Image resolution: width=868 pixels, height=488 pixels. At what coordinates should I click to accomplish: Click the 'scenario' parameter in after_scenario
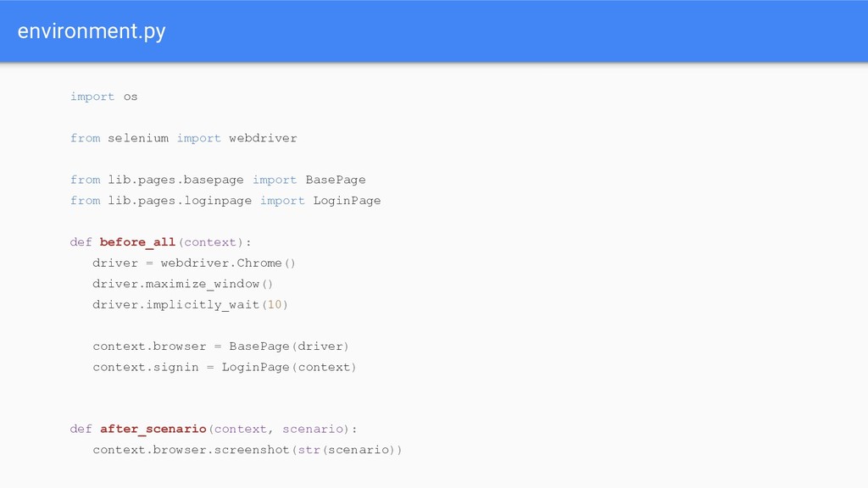click(313, 430)
